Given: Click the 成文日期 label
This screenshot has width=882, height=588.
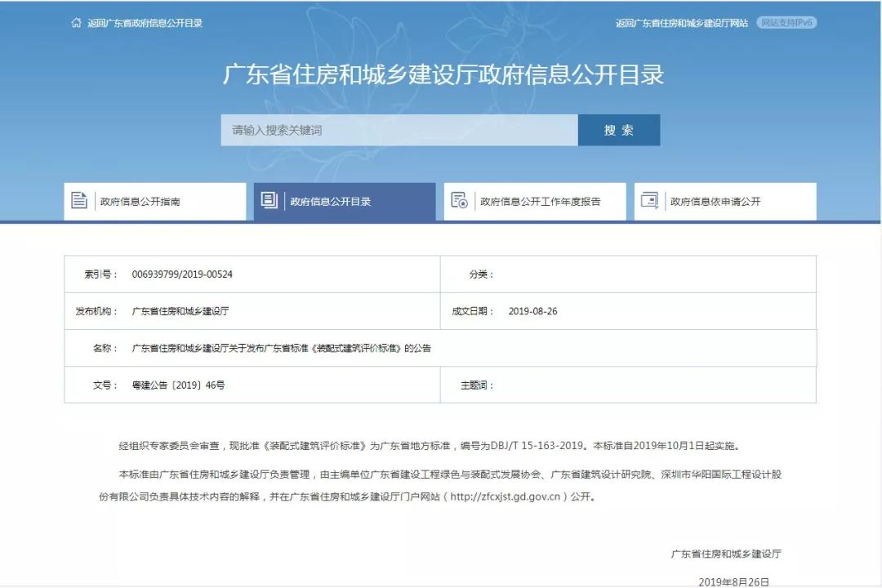Looking at the screenshot, I should click(473, 311).
